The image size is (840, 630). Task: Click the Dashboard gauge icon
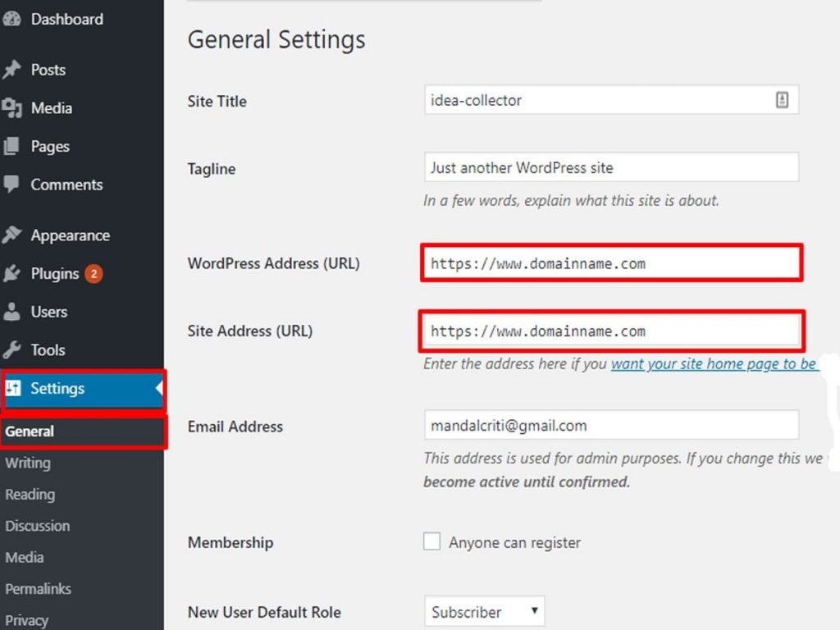point(15,18)
